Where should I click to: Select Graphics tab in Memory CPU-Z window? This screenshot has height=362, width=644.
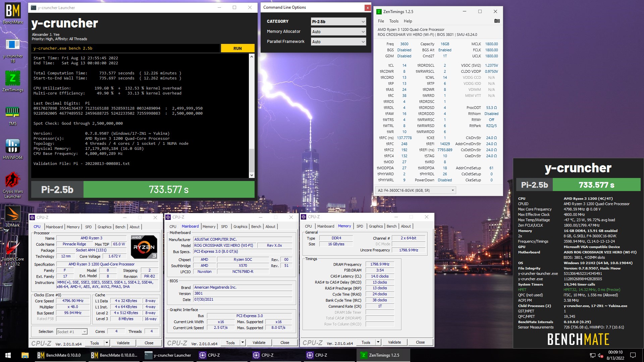click(376, 226)
